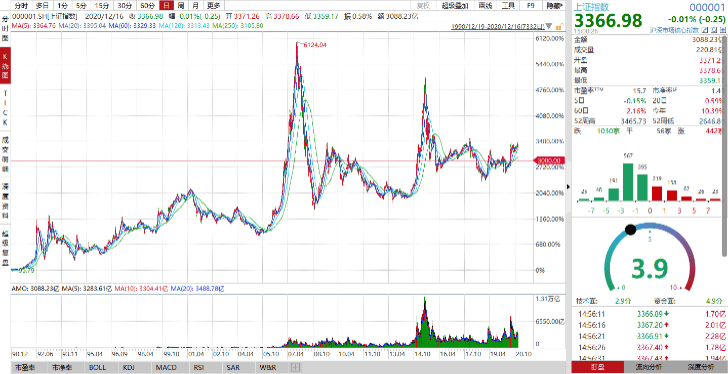The image size is (728, 374).
Task: Switch chart to 60分 period
Action: (x=148, y=6)
